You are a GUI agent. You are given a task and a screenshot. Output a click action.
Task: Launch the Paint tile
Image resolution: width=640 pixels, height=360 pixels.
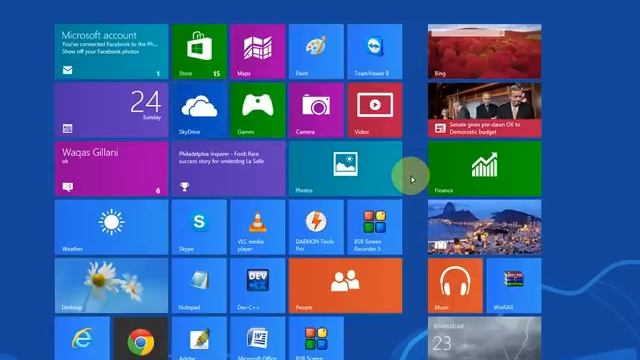tap(316, 51)
